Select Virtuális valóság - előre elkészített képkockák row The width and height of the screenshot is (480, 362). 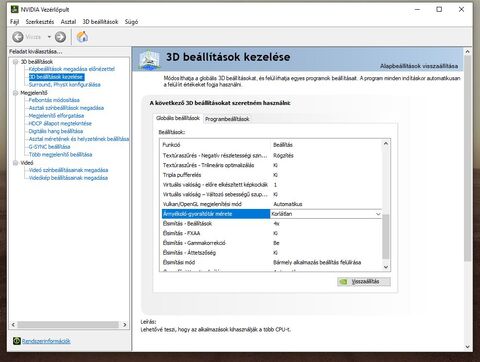[271, 185]
